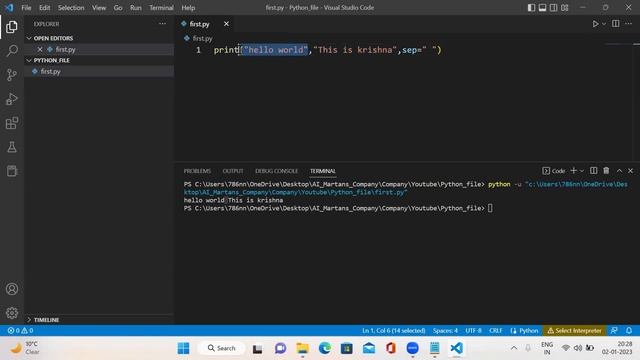Switch to the Debug Console tab
The width and height of the screenshot is (640, 360).
[276, 171]
